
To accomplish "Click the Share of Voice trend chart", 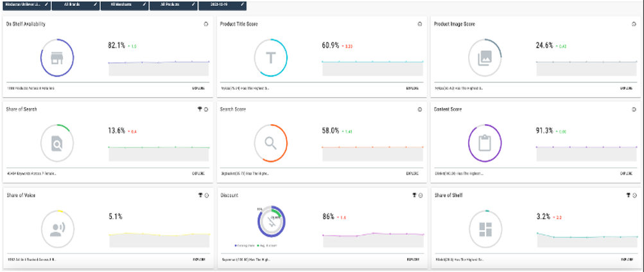I will tap(159, 239).
